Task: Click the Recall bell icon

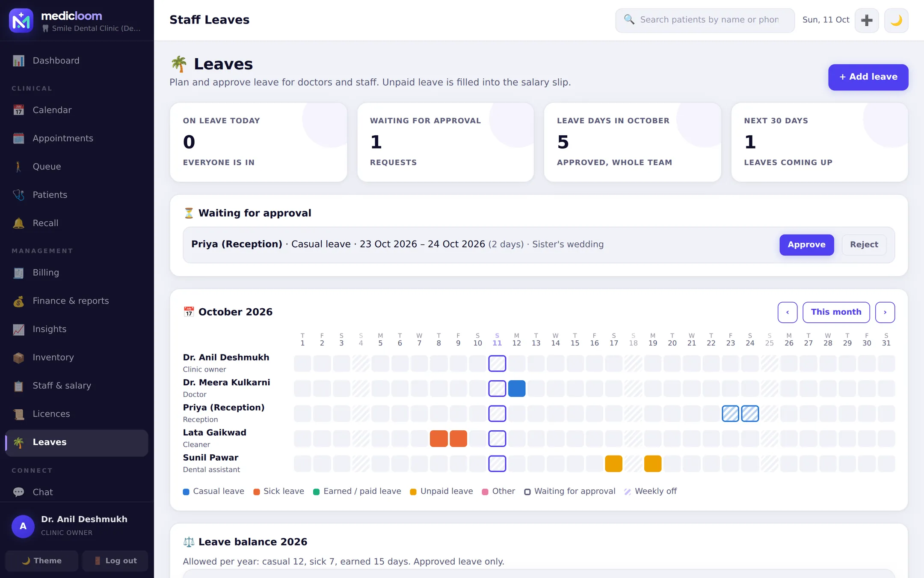Action: [18, 223]
